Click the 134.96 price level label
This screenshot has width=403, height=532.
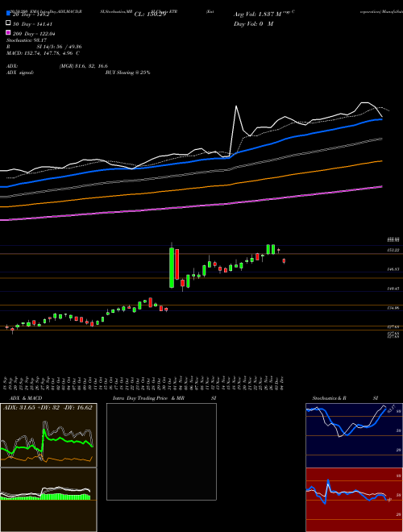coord(393,308)
